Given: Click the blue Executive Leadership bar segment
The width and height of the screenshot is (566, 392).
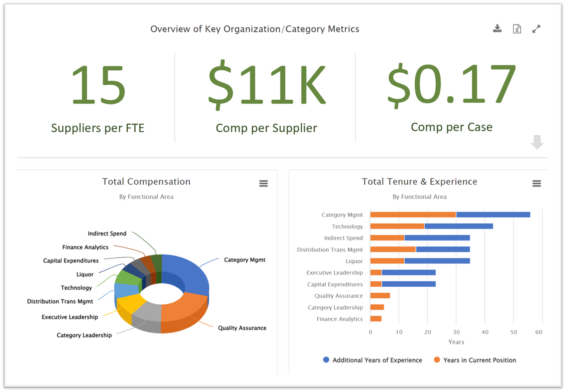Looking at the screenshot, I should point(409,273).
